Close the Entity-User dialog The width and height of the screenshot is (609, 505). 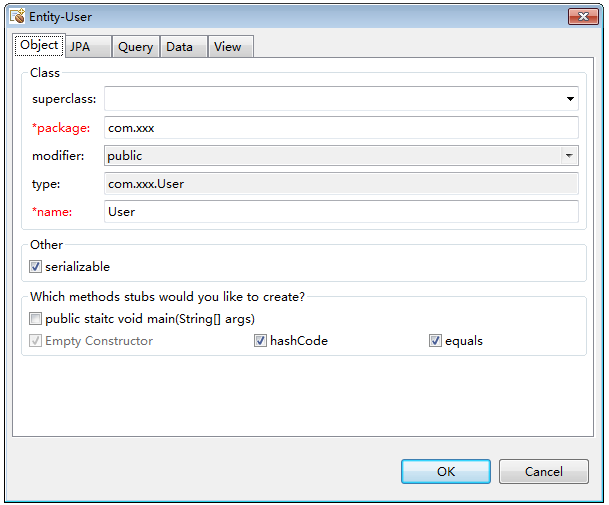(x=583, y=16)
